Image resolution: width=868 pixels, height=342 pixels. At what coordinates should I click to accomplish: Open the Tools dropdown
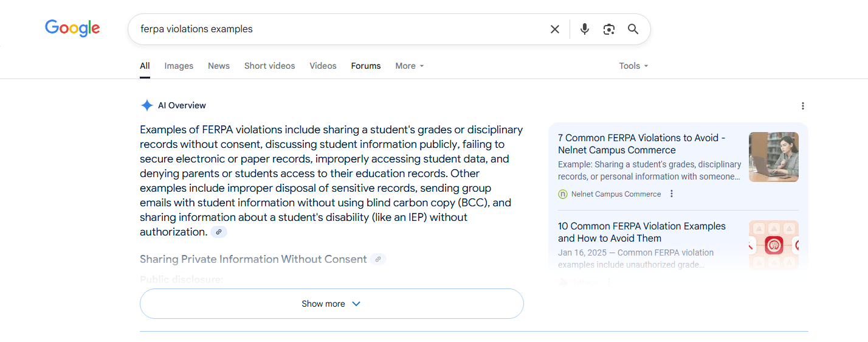(x=633, y=66)
